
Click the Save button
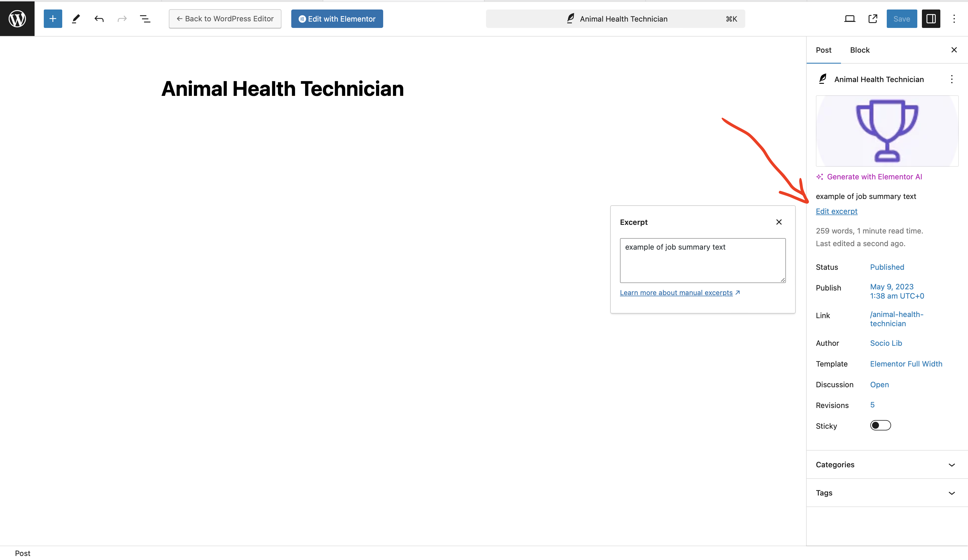point(901,18)
